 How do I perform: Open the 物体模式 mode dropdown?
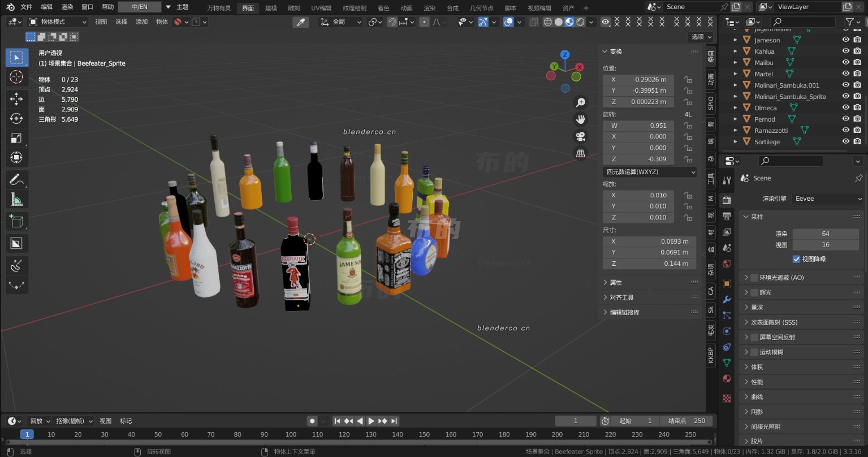point(58,22)
